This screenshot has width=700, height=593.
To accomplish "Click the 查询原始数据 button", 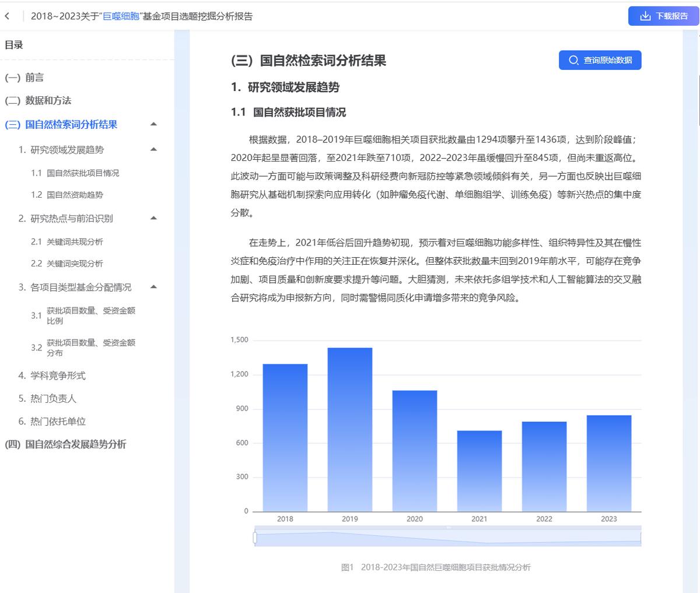I will (601, 59).
